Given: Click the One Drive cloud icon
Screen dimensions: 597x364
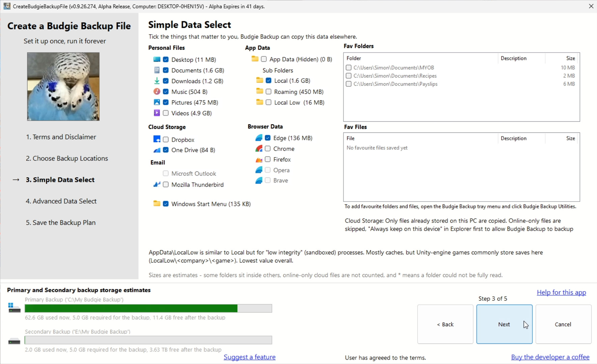Looking at the screenshot, I should coord(157,150).
